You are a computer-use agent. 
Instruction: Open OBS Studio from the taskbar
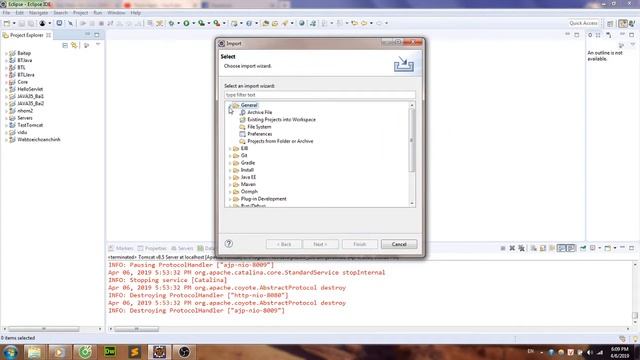184,351
